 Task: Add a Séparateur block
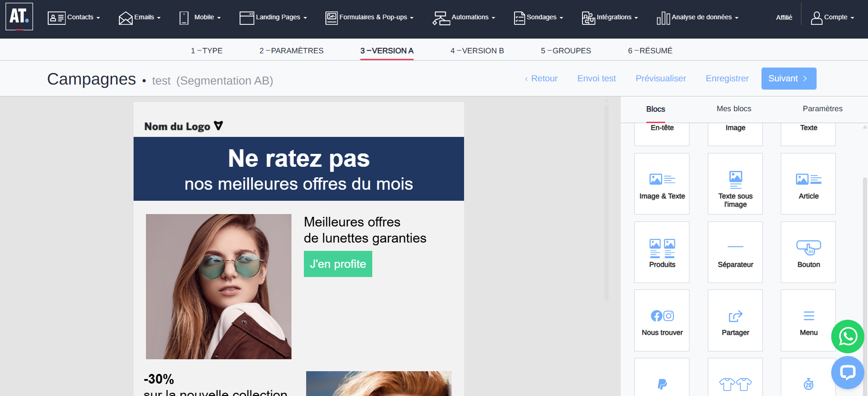[x=735, y=252]
